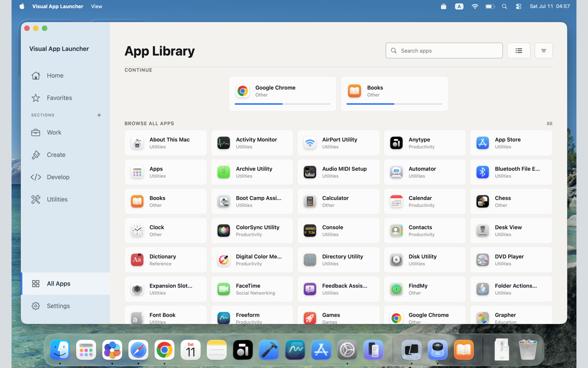Open the Console app tile

[339, 230]
